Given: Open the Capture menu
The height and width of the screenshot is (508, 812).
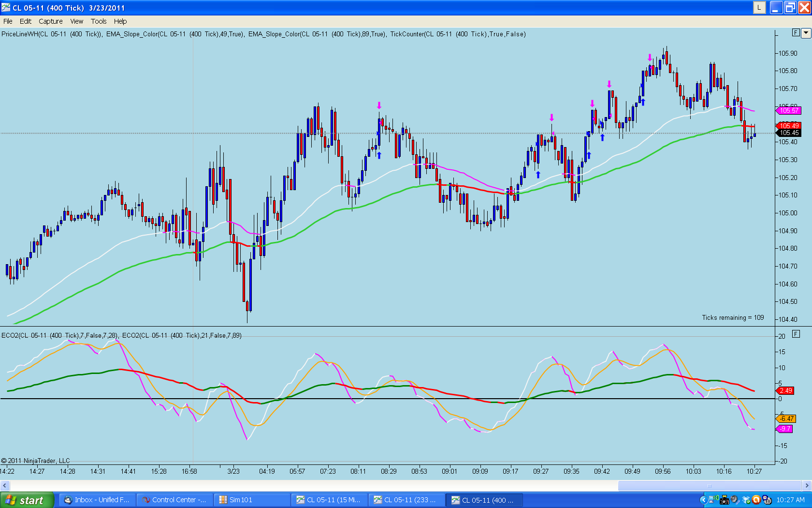Looking at the screenshot, I should pyautogui.click(x=51, y=21).
